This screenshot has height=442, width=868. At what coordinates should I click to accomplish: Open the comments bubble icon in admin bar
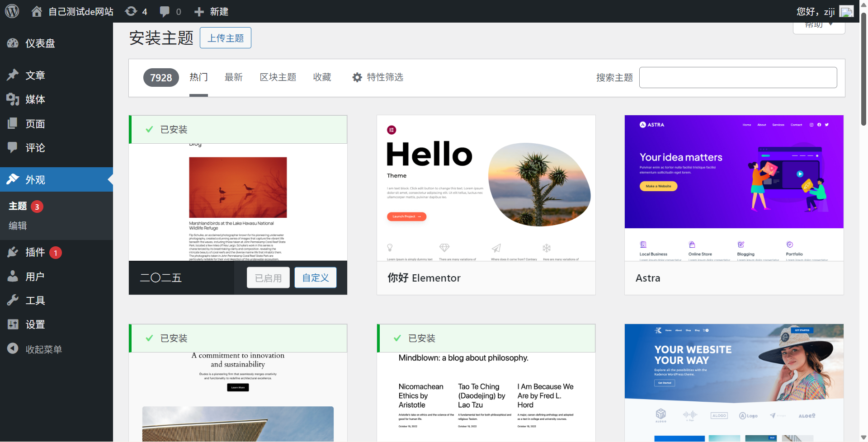tap(165, 11)
